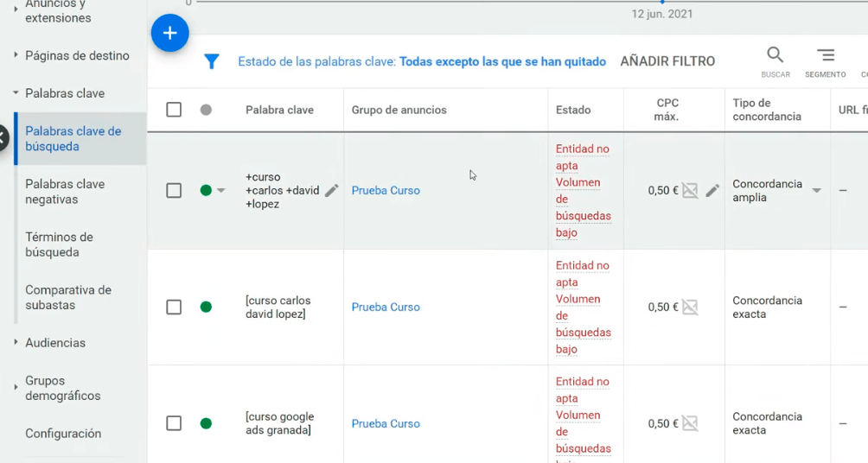The image size is (868, 463).
Task: Open Prueba Curso link for [curso carlos david lopez]
Action: 386,307
